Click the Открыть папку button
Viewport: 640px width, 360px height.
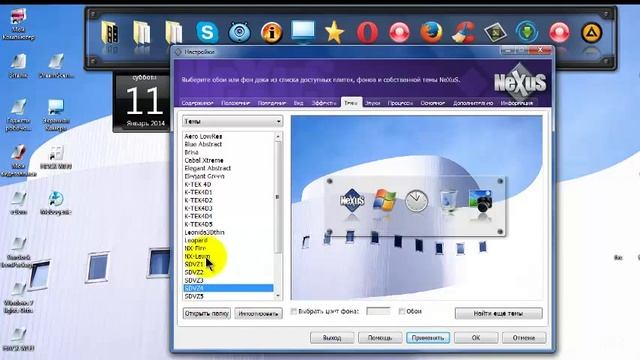(207, 313)
